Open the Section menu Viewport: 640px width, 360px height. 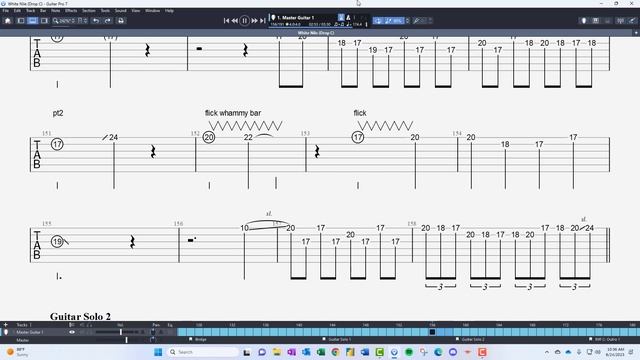pyautogui.click(x=89, y=11)
